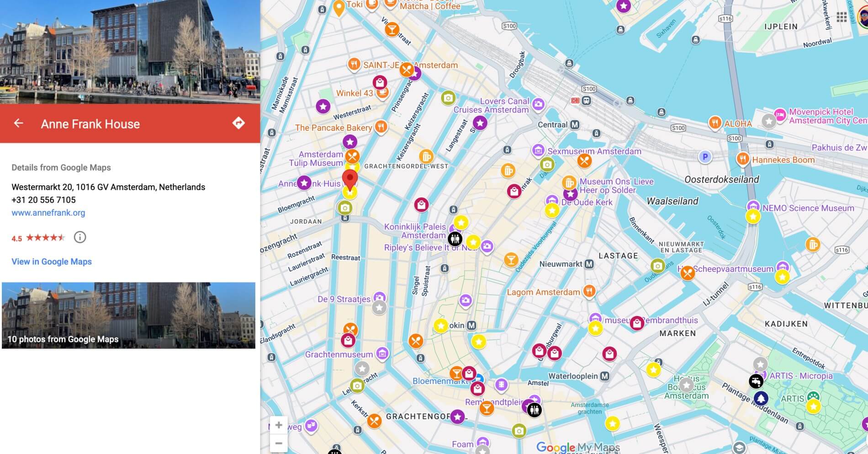This screenshot has width=868, height=454.
Task: Click the Anne Frank House header photo
Action: 130,52
